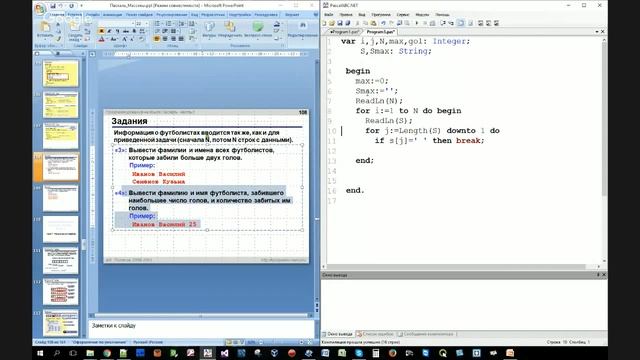
Task: Justify paragraph text in PowerPoint ribbon
Action: (181, 39)
